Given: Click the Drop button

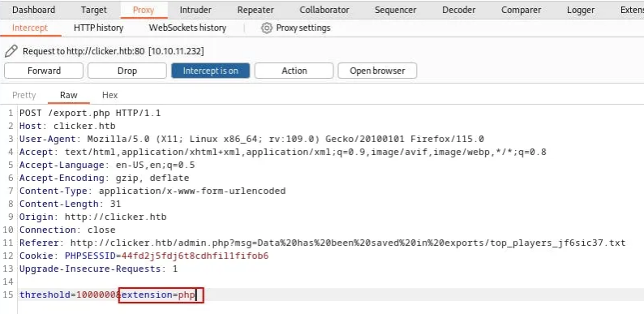Looking at the screenshot, I should point(127,71).
